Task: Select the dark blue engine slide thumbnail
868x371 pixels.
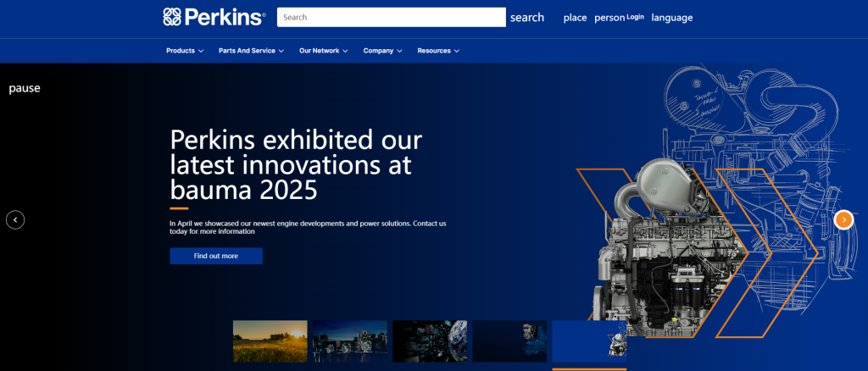Action: (x=509, y=341)
